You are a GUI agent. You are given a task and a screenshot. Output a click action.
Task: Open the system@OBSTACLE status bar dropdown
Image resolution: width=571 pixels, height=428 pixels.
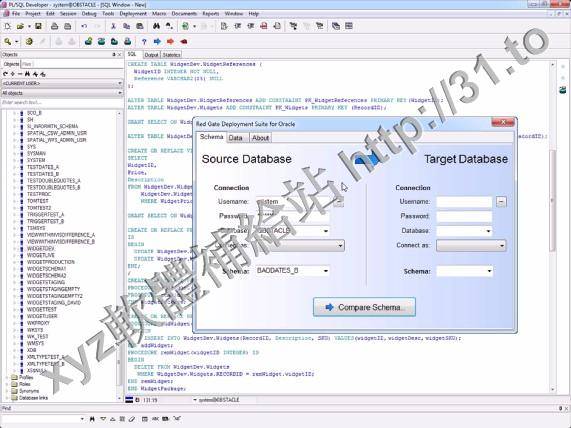click(x=195, y=400)
